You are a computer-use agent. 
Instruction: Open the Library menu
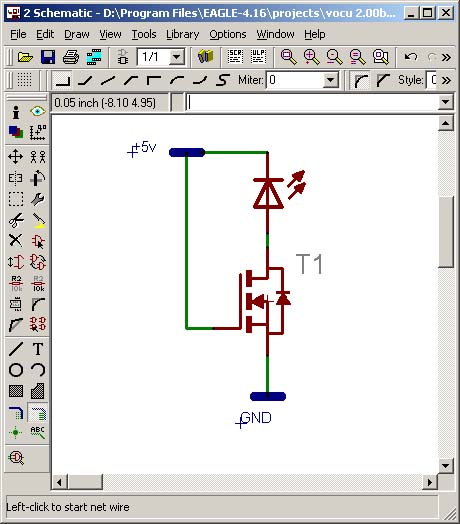[183, 34]
